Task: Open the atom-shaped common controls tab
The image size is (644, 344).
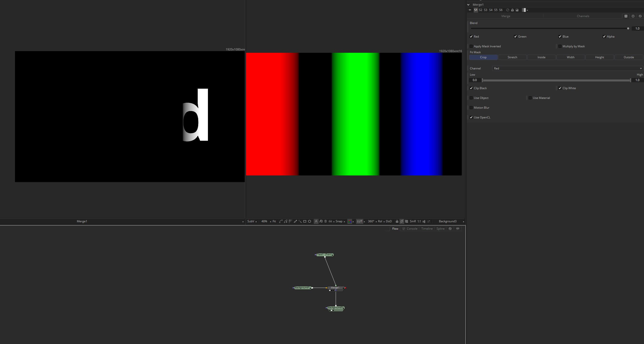Action: (626, 16)
